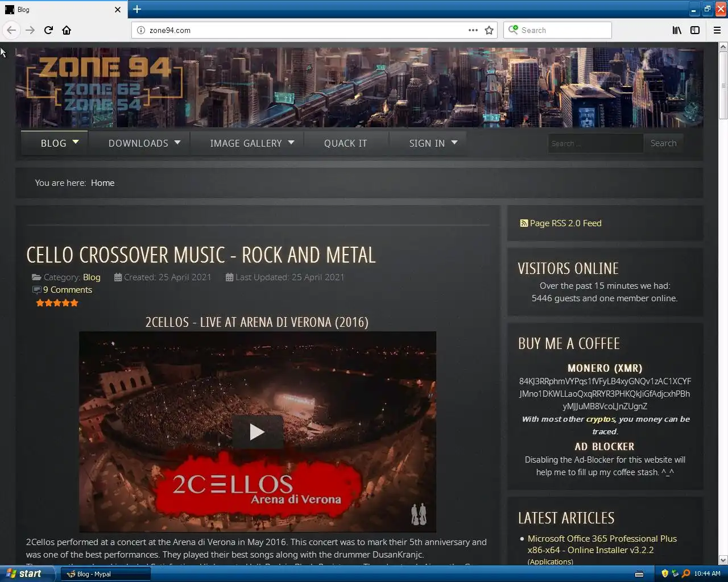The height and width of the screenshot is (582, 728).
Task: Click the comments icon beside 9 Comments
Action: point(37,290)
